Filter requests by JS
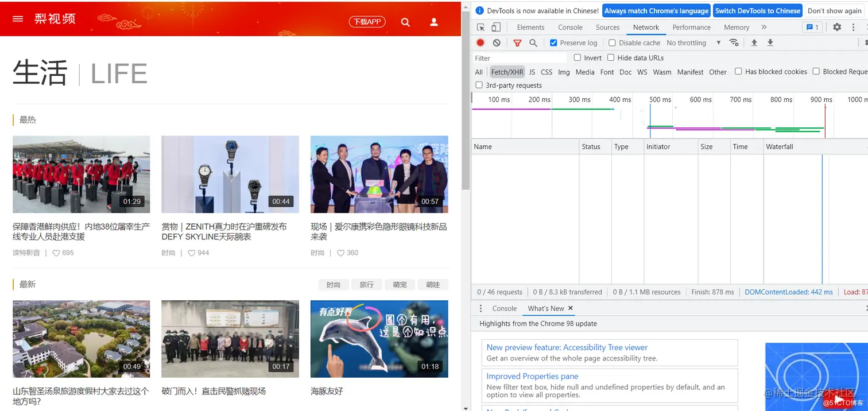 tap(532, 72)
